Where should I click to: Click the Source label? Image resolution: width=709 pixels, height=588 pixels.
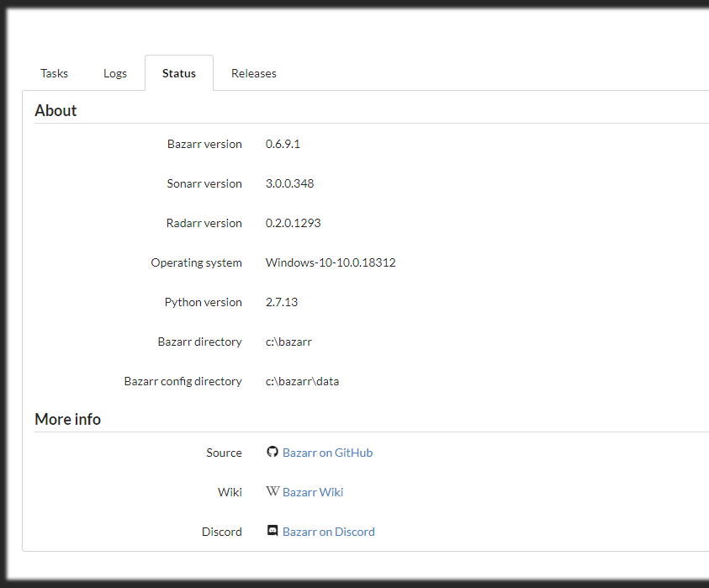[224, 453]
